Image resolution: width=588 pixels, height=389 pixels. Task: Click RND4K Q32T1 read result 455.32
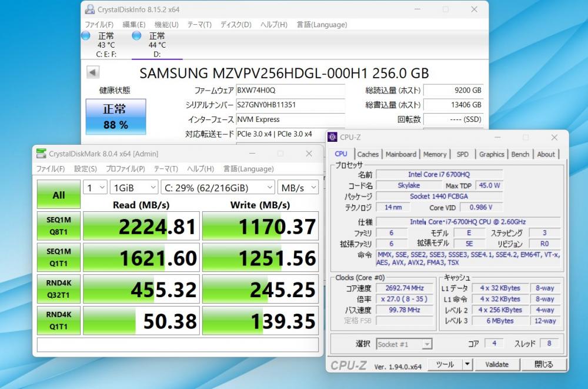point(141,289)
